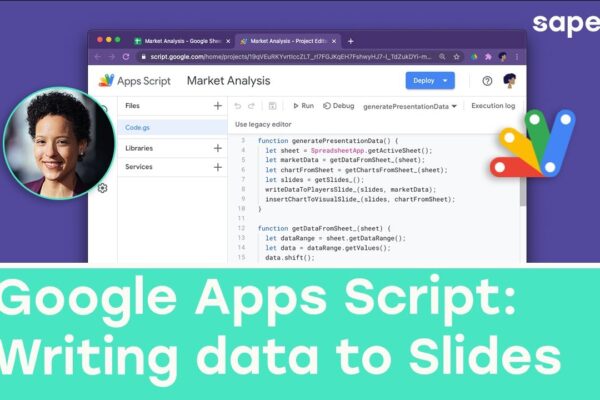Open a new browser tab
Screen dimensions: 600x400
[x=351, y=41]
